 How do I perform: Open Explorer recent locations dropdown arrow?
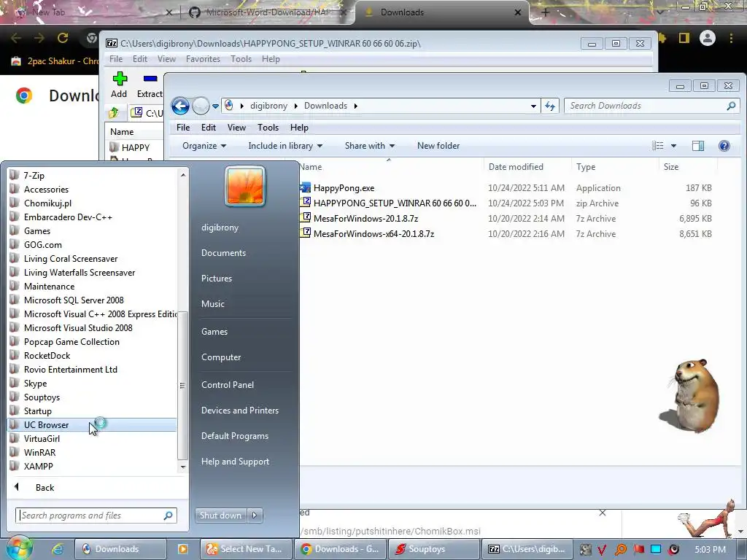pyautogui.click(x=215, y=106)
